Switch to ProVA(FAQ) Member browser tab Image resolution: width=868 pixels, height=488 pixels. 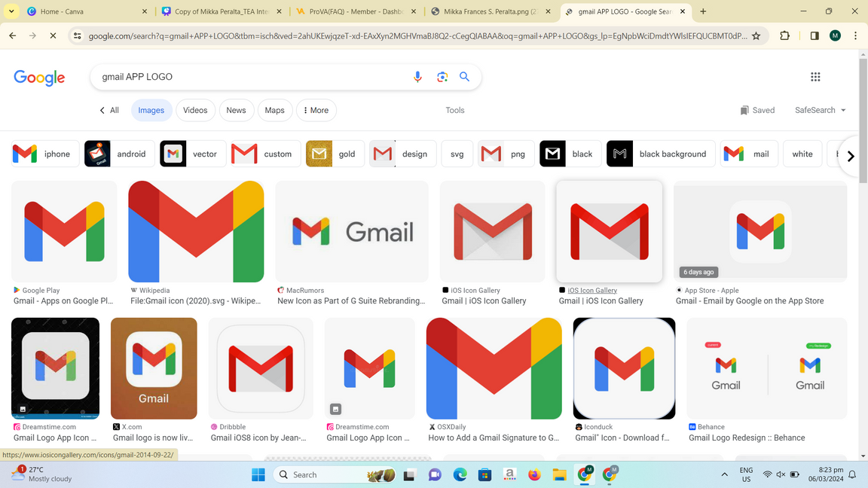point(356,11)
